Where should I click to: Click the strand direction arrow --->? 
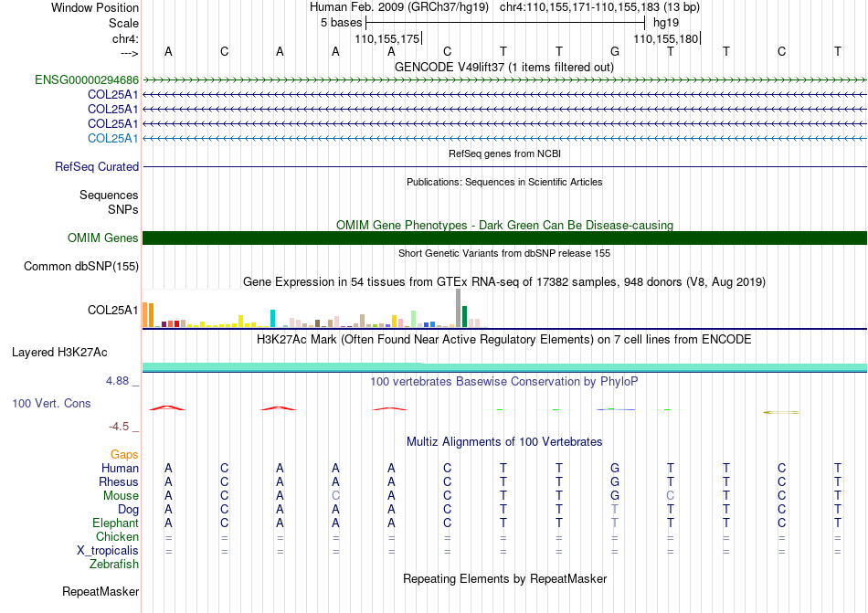tap(129, 53)
